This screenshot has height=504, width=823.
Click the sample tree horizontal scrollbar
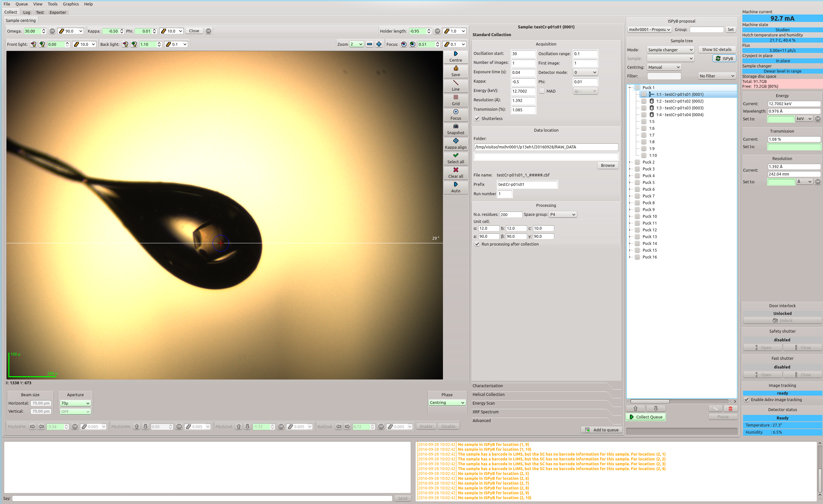point(650,401)
